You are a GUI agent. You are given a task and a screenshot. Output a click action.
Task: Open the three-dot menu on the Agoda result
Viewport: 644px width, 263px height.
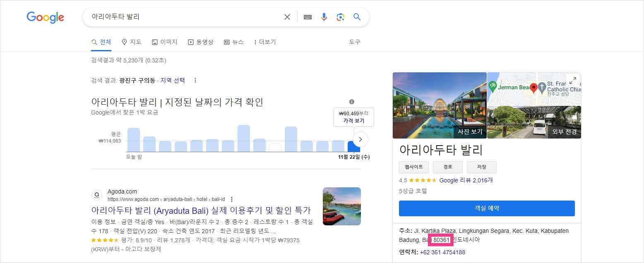click(232, 199)
